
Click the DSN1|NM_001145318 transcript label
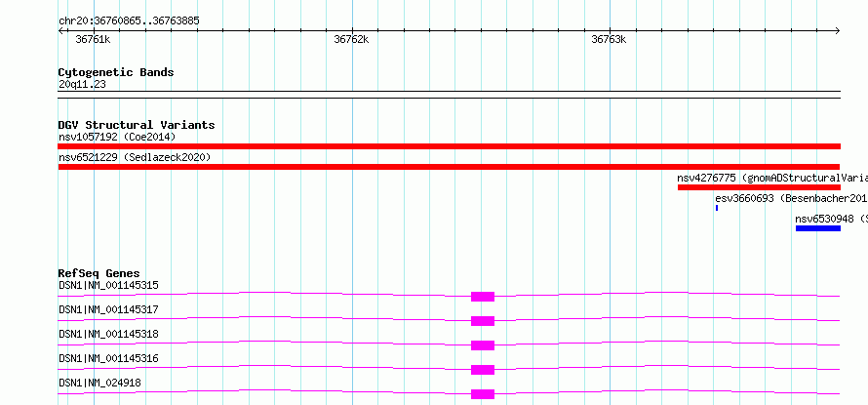(108, 334)
